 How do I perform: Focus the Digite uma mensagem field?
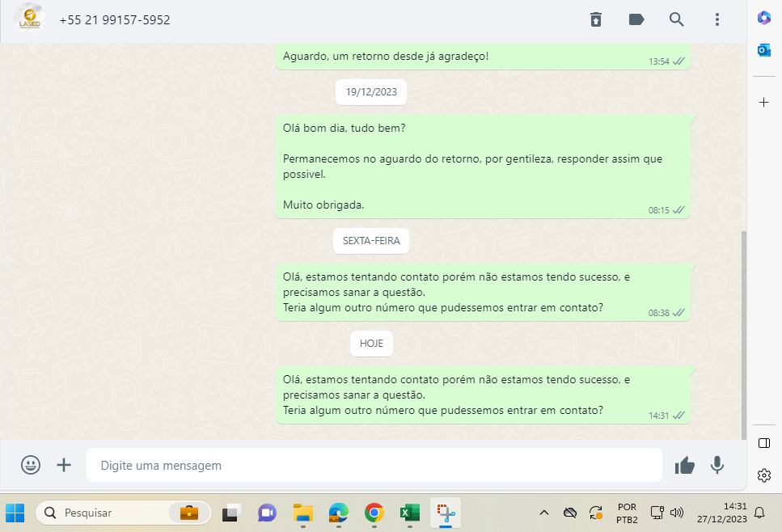(x=374, y=465)
